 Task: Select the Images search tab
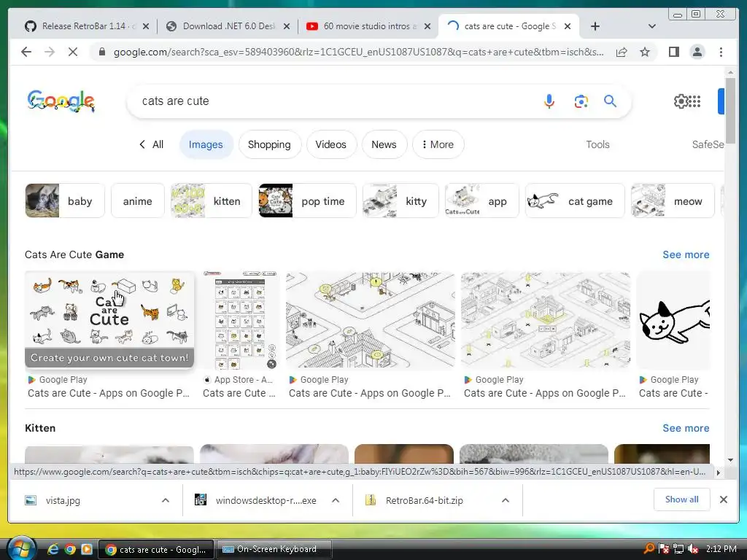[206, 144]
